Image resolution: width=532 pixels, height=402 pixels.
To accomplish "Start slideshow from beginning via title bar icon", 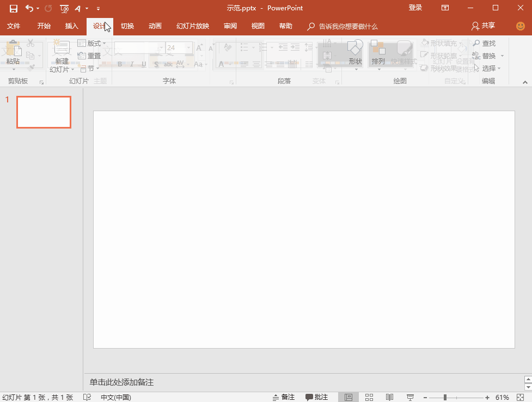I will pyautogui.click(x=65, y=8).
